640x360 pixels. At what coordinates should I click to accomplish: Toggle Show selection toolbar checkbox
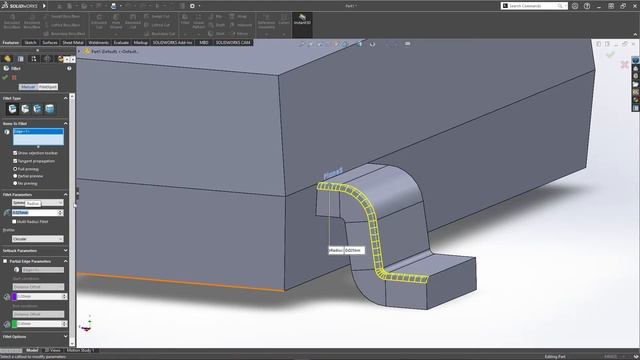pos(15,153)
